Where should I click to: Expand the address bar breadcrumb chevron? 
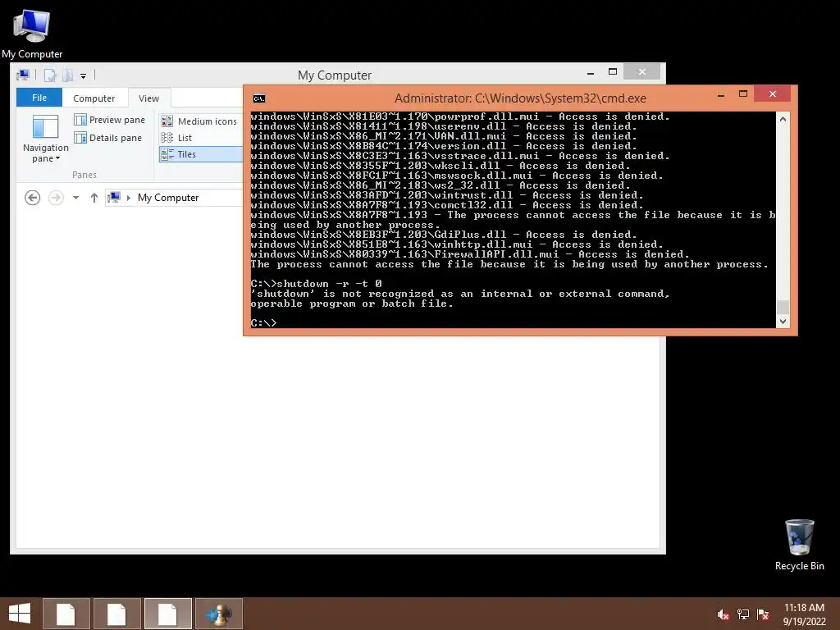click(x=129, y=198)
